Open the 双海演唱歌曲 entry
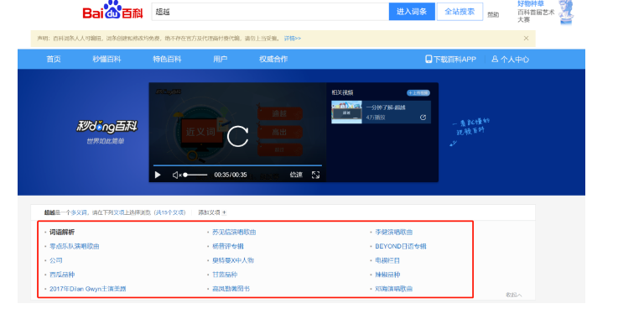 (393, 289)
